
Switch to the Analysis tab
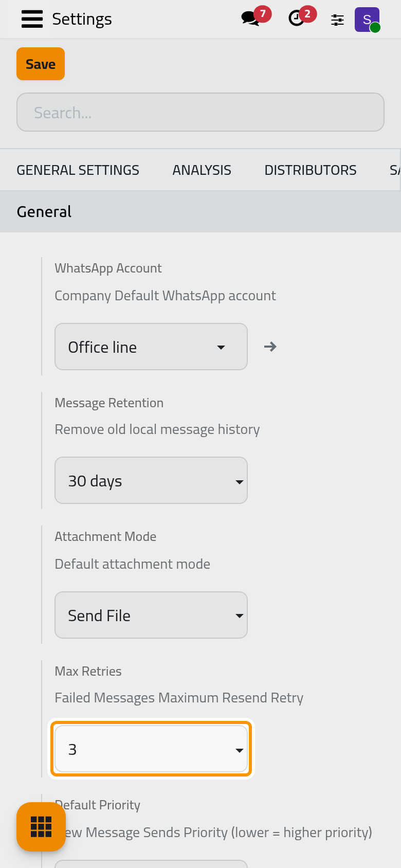tap(202, 170)
